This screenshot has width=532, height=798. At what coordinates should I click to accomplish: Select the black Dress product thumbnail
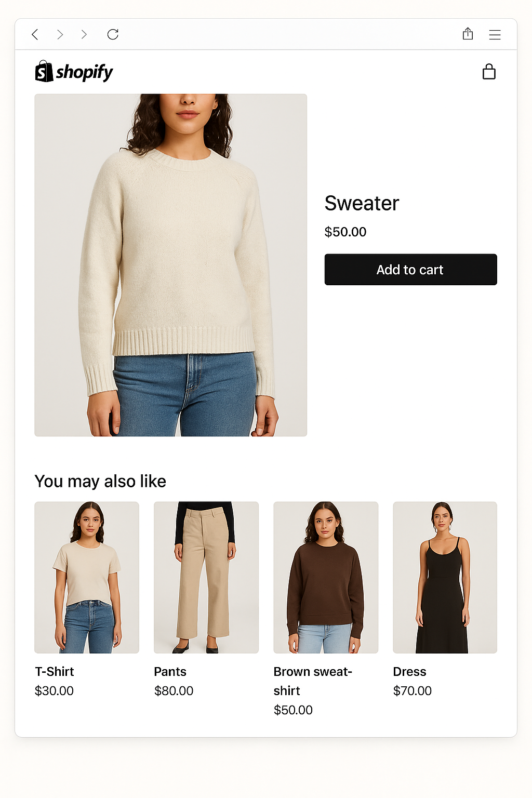pyautogui.click(x=445, y=577)
